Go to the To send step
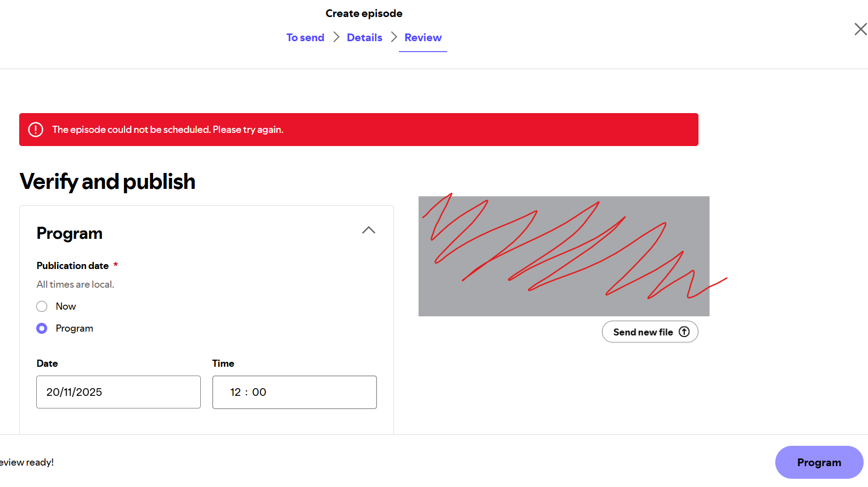The height and width of the screenshot is (487, 868). click(x=305, y=37)
